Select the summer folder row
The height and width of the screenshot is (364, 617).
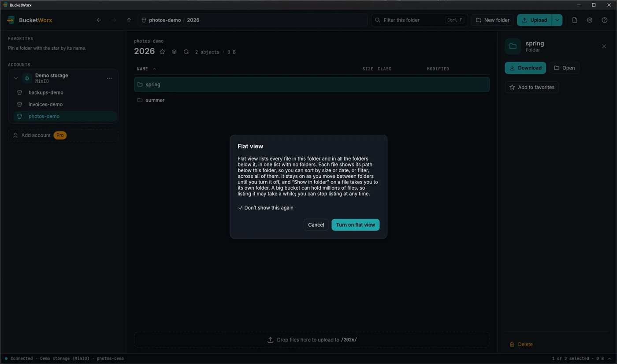pyautogui.click(x=312, y=100)
